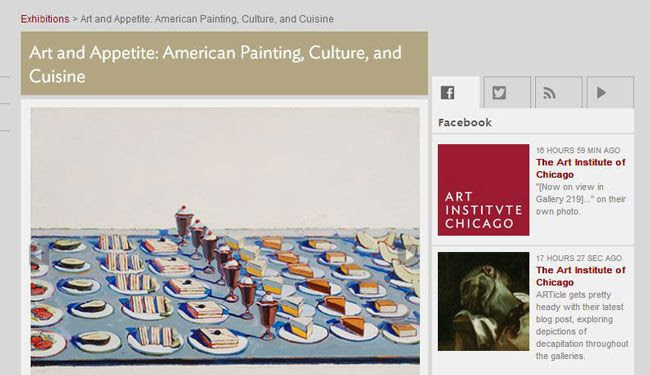Click the 'Now on view in Gallery 219' post text
The image size is (650, 375).
(x=580, y=199)
